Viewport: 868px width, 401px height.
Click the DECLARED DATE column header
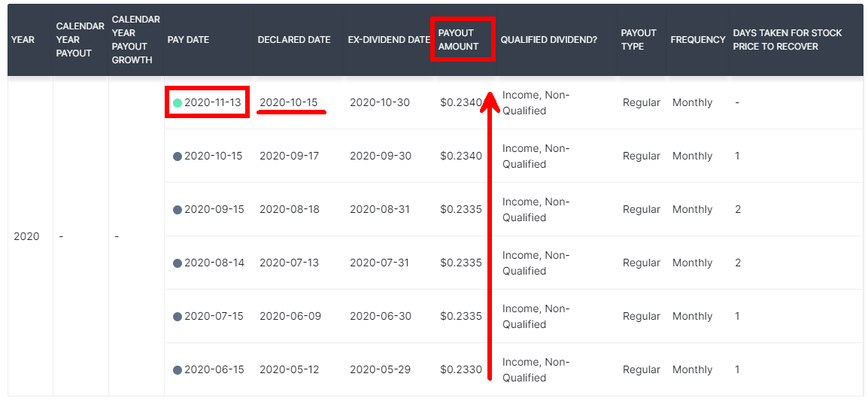[294, 40]
